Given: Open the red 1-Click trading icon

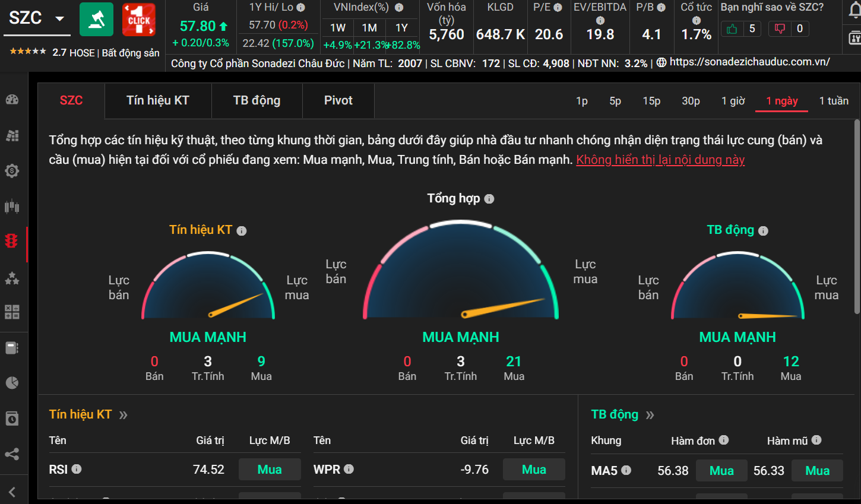Looking at the screenshot, I should pyautogui.click(x=138, y=19).
